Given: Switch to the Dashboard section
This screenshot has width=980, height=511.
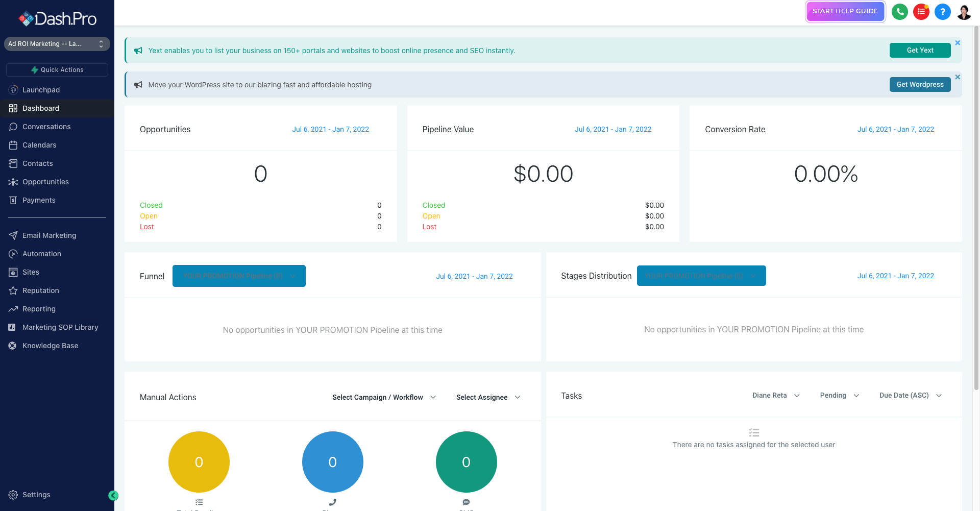Looking at the screenshot, I should point(41,108).
